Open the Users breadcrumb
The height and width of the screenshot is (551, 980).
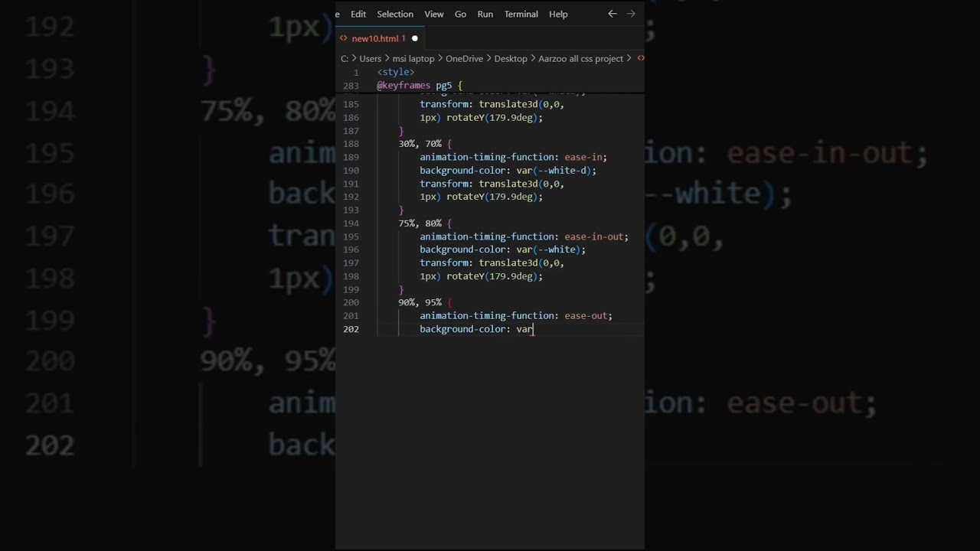pyautogui.click(x=371, y=58)
